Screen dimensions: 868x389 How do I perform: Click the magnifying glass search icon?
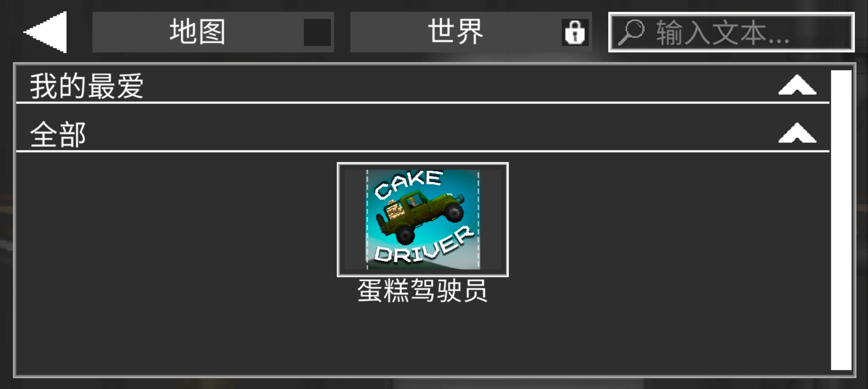(631, 32)
